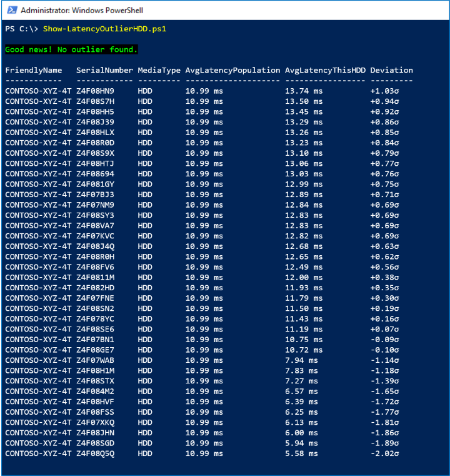Click the 12.99 ms latency value
Screen dimensions: 450x476
pos(304,185)
